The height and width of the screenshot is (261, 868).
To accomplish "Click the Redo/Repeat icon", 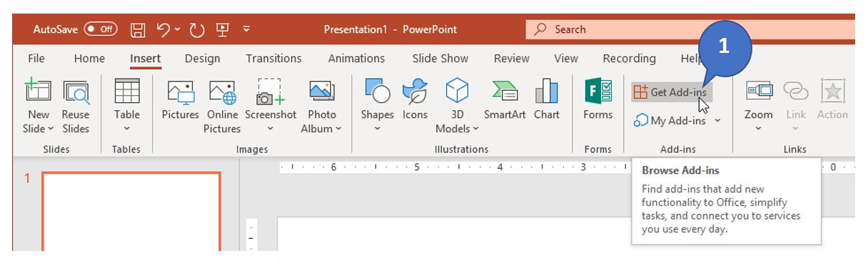I will point(197,29).
